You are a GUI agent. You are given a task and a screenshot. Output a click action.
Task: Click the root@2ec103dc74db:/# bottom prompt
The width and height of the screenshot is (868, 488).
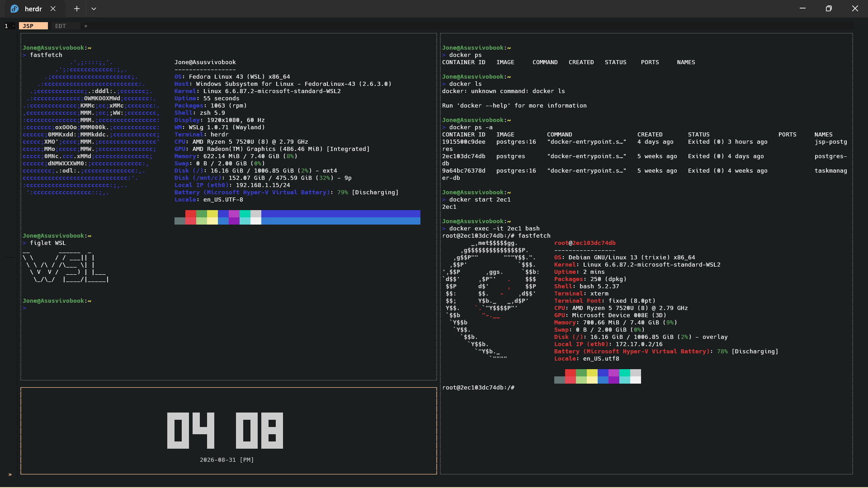[478, 388]
